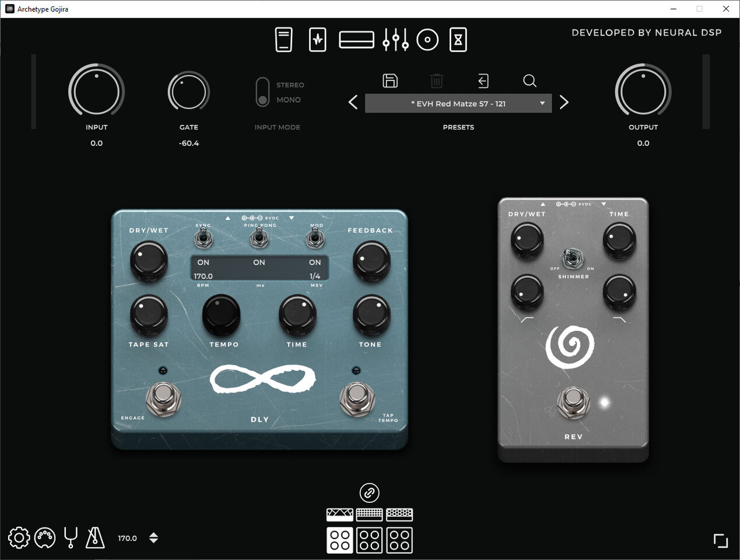
Task: Flip the PING PONG switch
Action: click(x=259, y=238)
